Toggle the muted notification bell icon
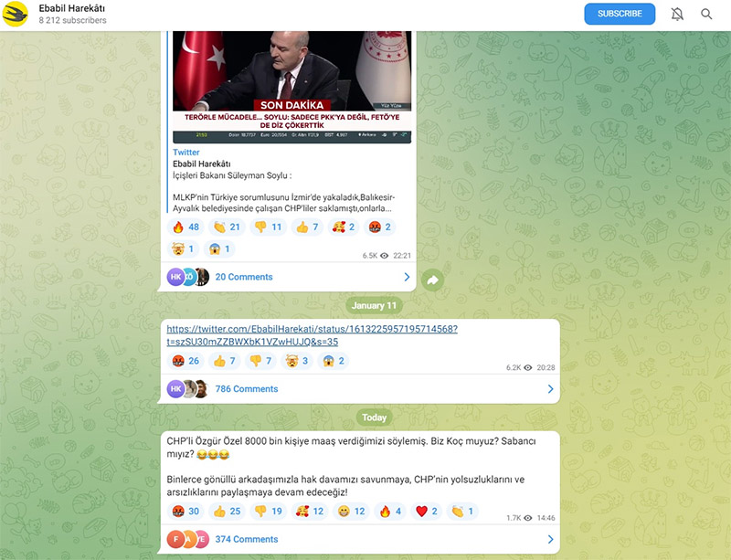 677,14
